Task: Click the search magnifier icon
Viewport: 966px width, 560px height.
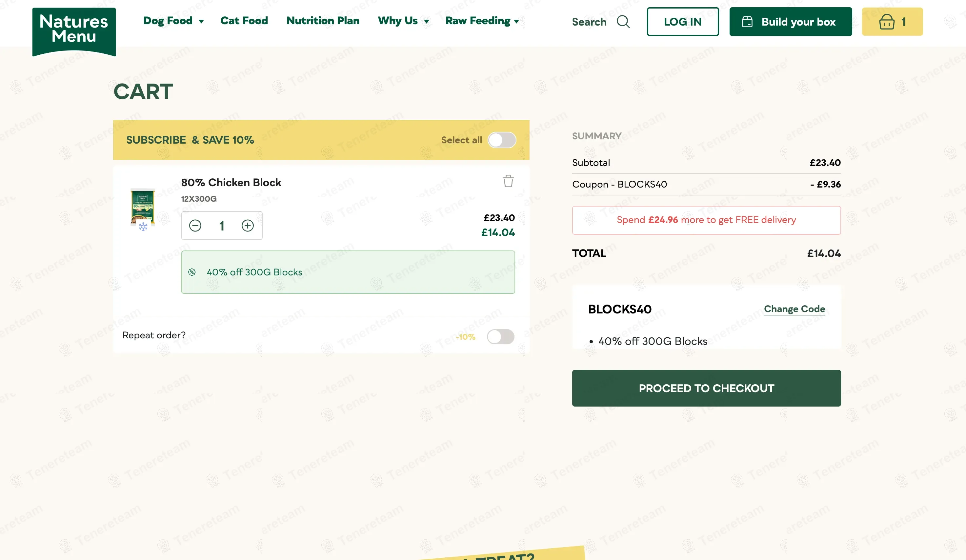Action: click(x=623, y=22)
